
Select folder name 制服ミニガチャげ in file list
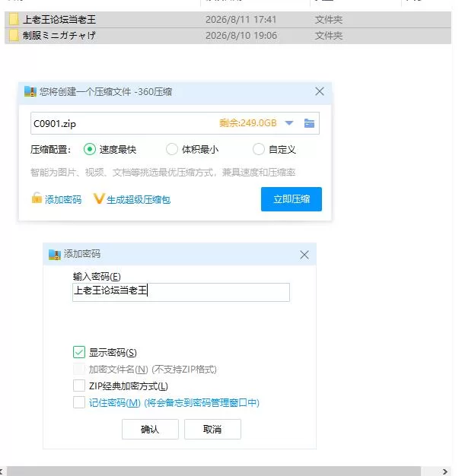59,36
